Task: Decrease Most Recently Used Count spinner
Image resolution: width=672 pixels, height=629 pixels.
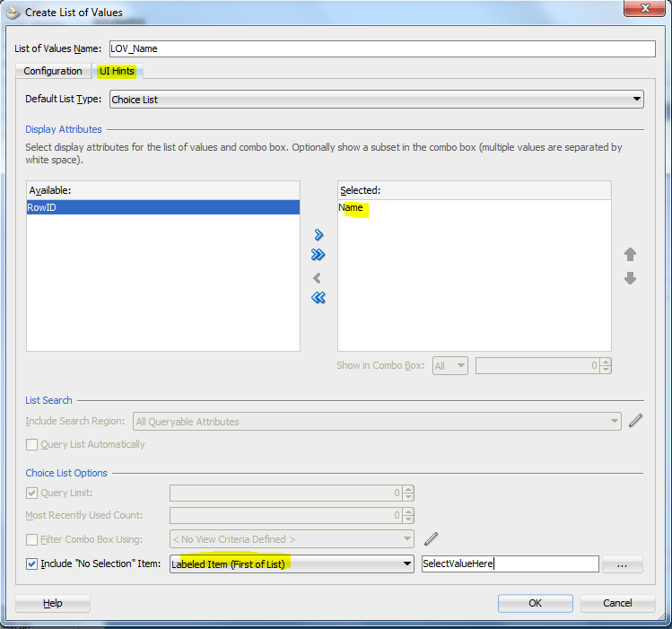Action: point(408,519)
